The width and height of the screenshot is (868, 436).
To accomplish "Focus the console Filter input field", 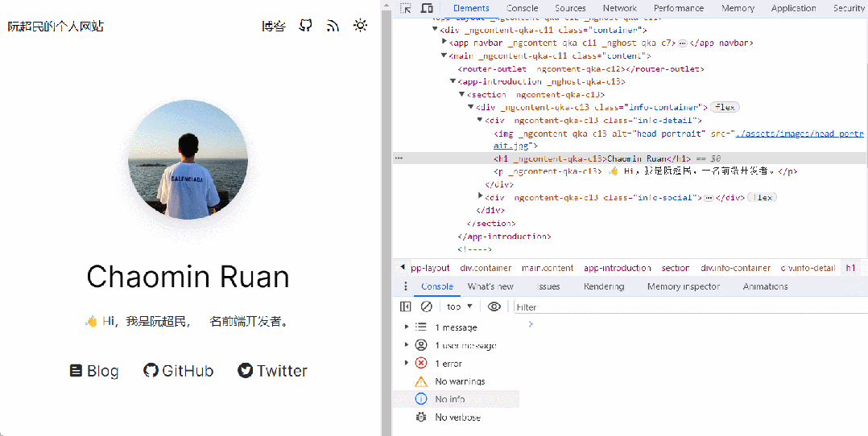I will [690, 306].
